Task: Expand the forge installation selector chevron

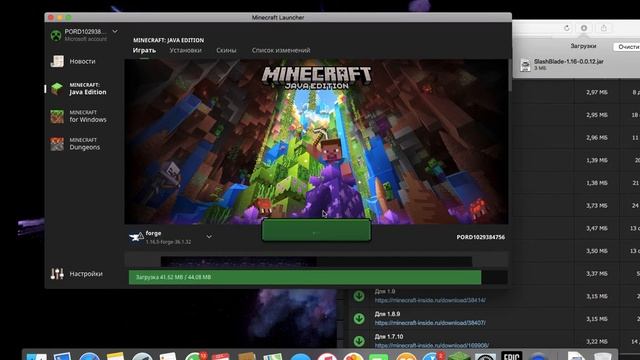Action: tap(209, 237)
